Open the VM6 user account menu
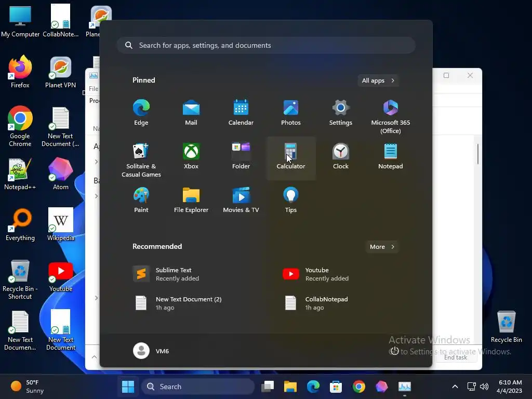The image size is (532, 399). point(151,351)
